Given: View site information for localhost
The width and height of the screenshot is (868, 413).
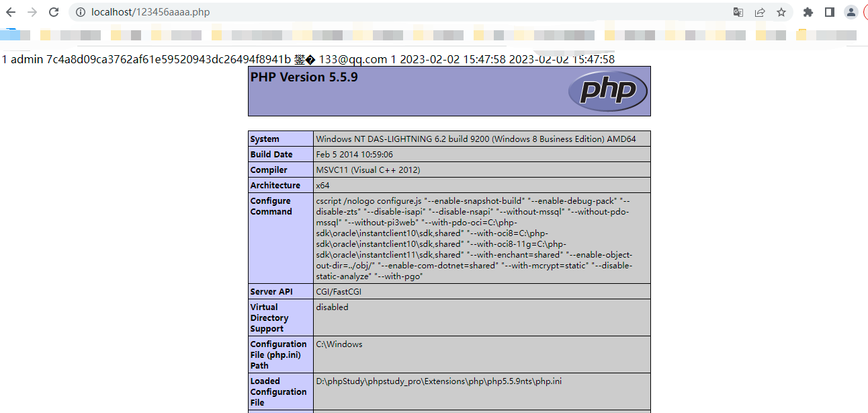Looking at the screenshot, I should click(81, 12).
